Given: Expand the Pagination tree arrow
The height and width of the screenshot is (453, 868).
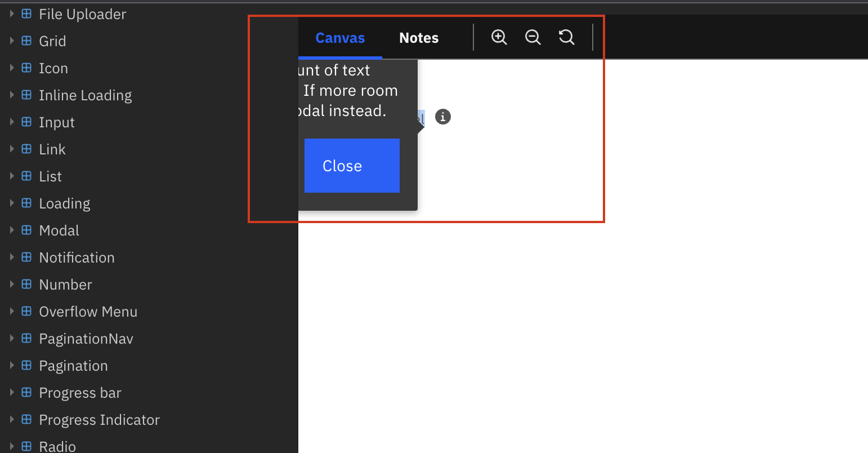Looking at the screenshot, I should point(12,366).
